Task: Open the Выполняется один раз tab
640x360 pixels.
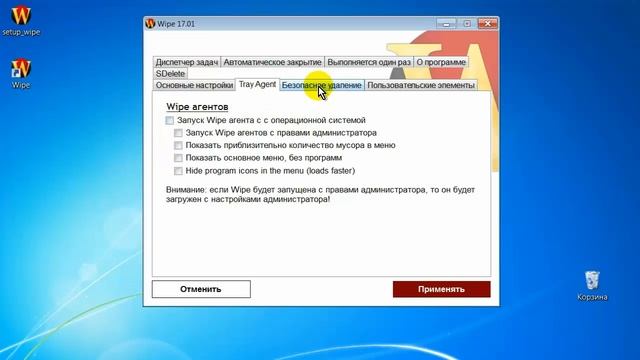Action: point(369,62)
